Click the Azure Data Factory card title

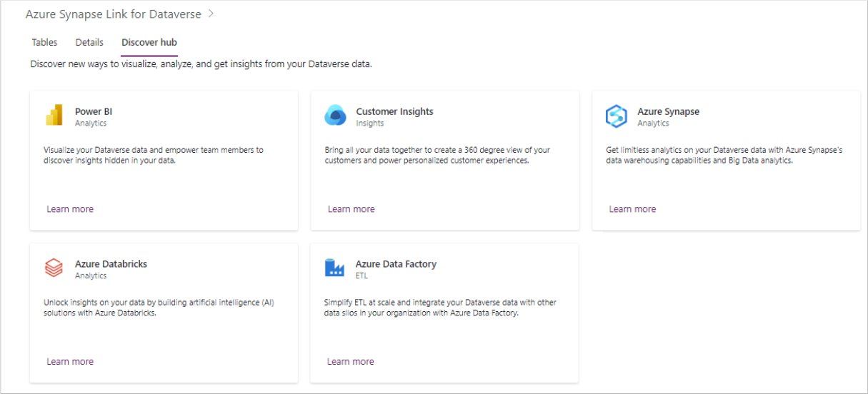coord(396,264)
